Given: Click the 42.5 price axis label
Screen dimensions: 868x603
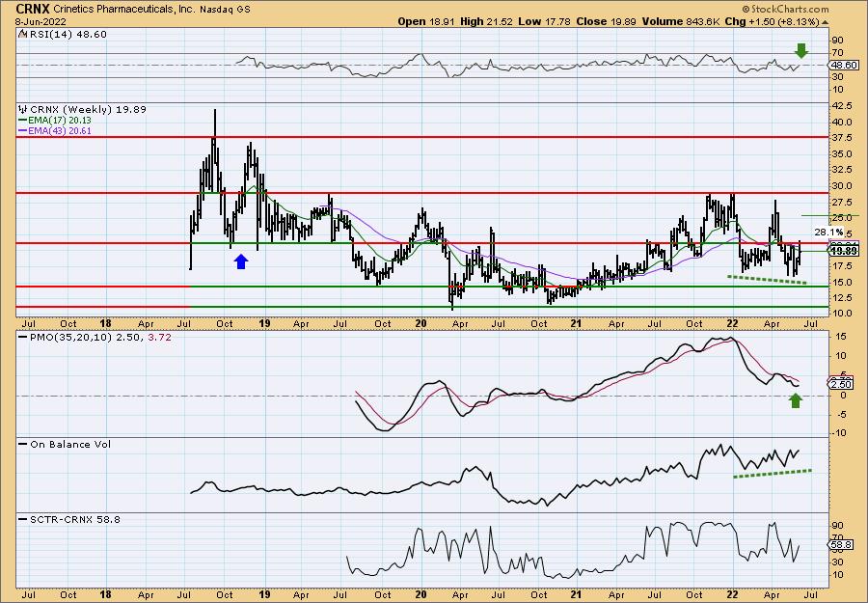Looking at the screenshot, I should [842, 105].
